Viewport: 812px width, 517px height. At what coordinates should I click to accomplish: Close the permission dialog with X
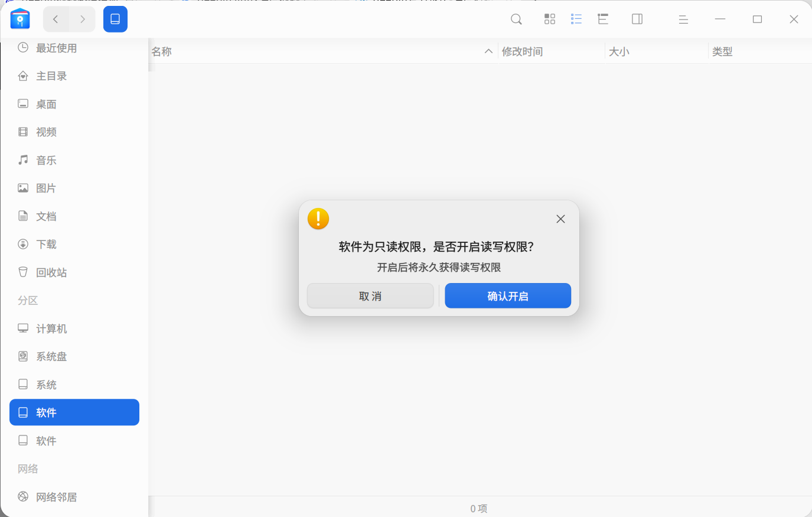(560, 219)
